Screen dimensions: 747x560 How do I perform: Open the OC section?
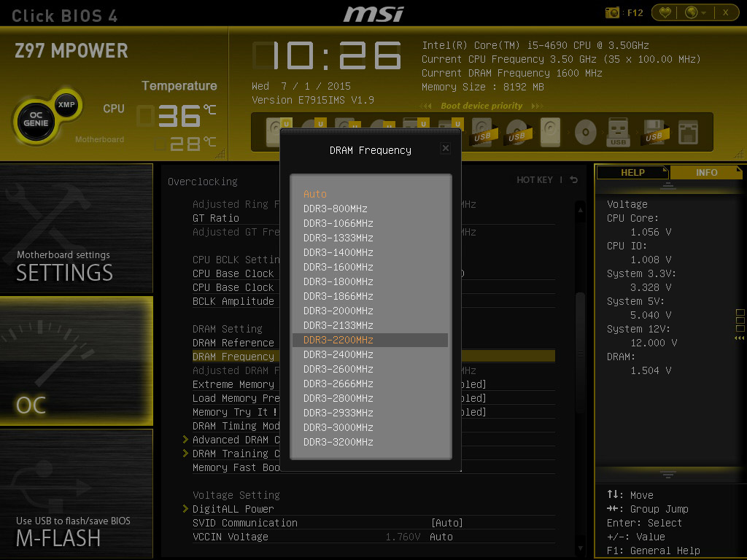pos(76,360)
